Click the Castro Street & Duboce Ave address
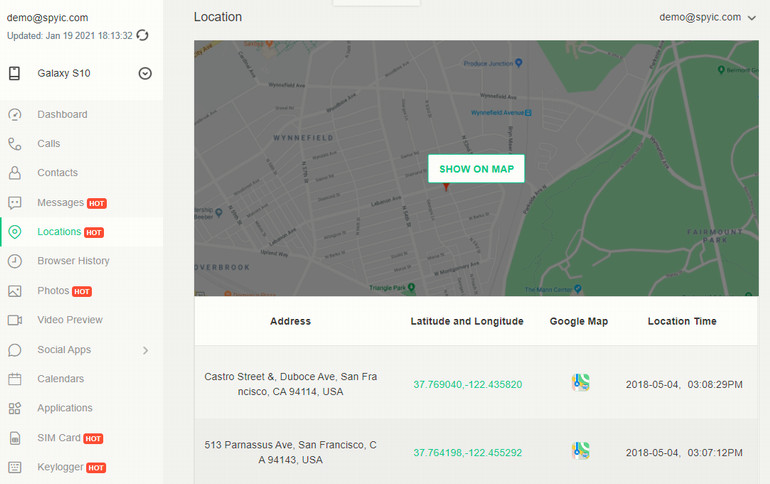The height and width of the screenshot is (484, 770). click(291, 384)
